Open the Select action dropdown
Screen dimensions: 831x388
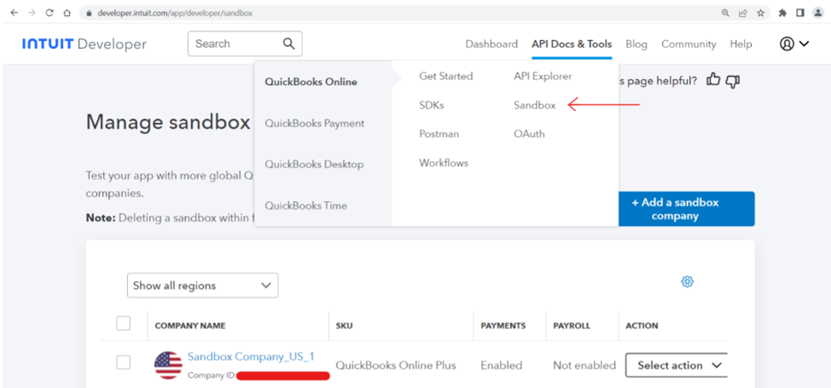(676, 365)
